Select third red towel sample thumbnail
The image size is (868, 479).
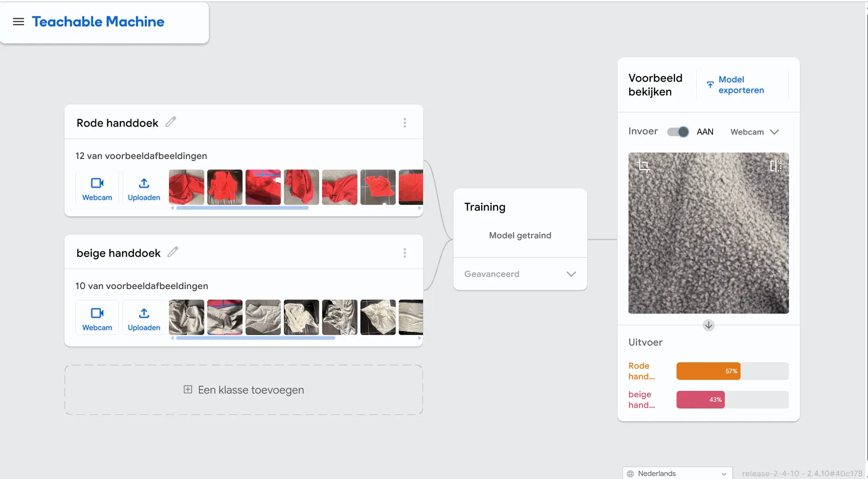pyautogui.click(x=263, y=187)
